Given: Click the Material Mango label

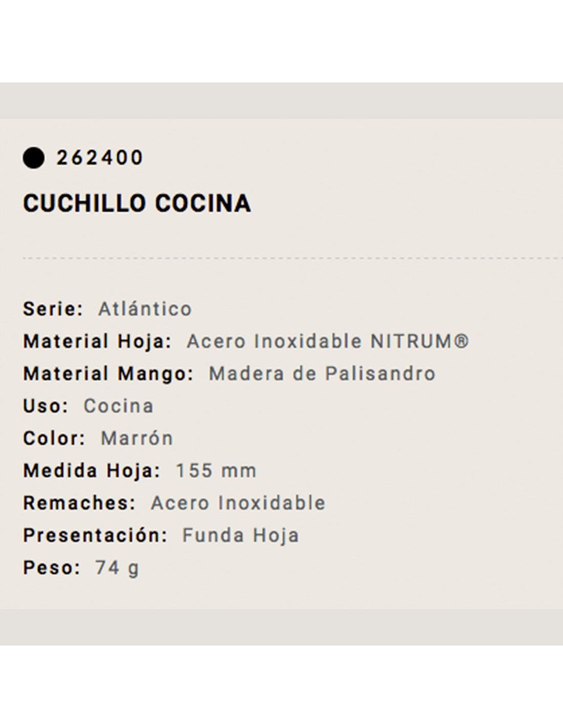Looking at the screenshot, I should coord(109,374).
